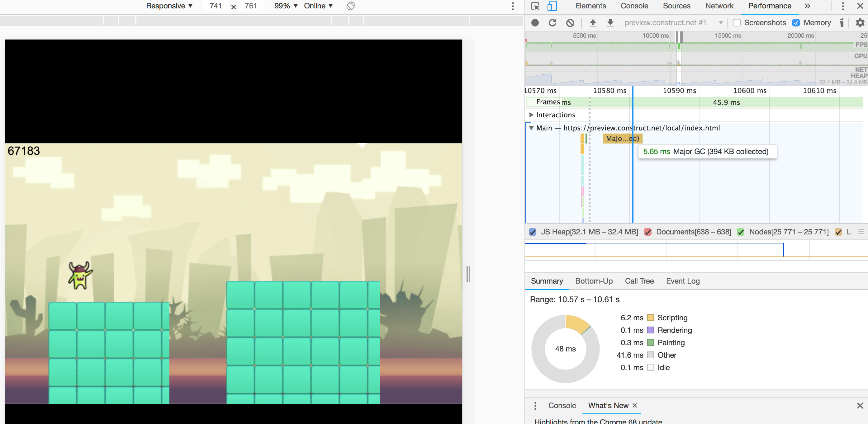The height and width of the screenshot is (424, 868).
Task: Show more DevTools tabs chevron
Action: [x=807, y=6]
